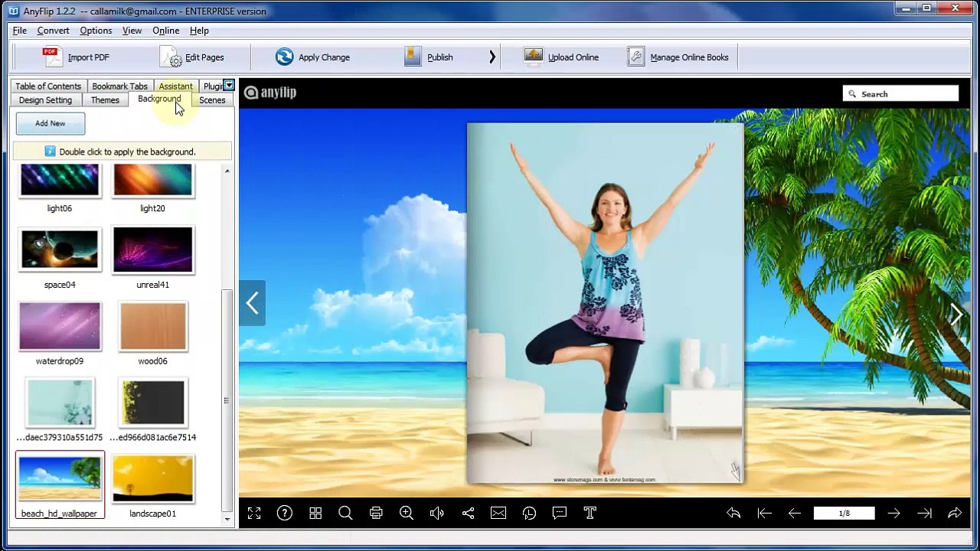The width and height of the screenshot is (980, 551).
Task: Select the Background tab
Action: click(159, 99)
